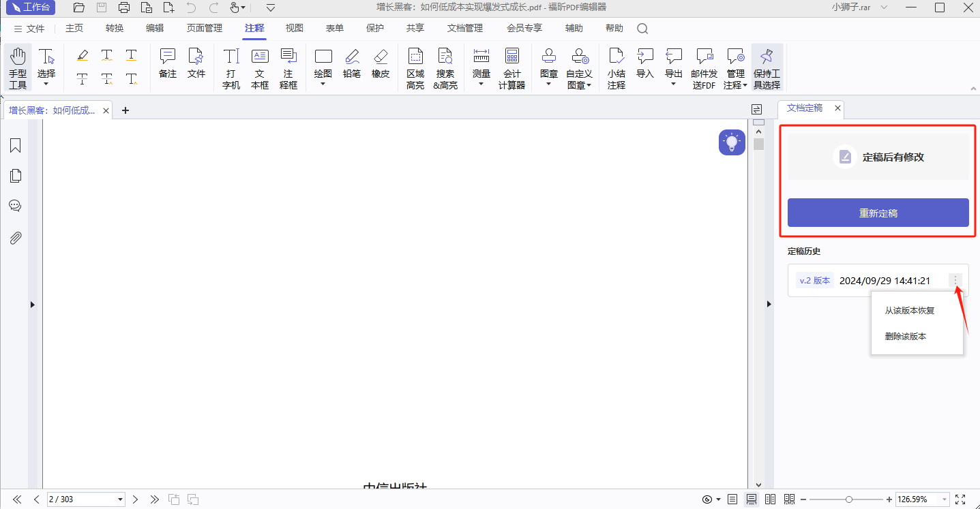Enable two-page facing view

770,499
